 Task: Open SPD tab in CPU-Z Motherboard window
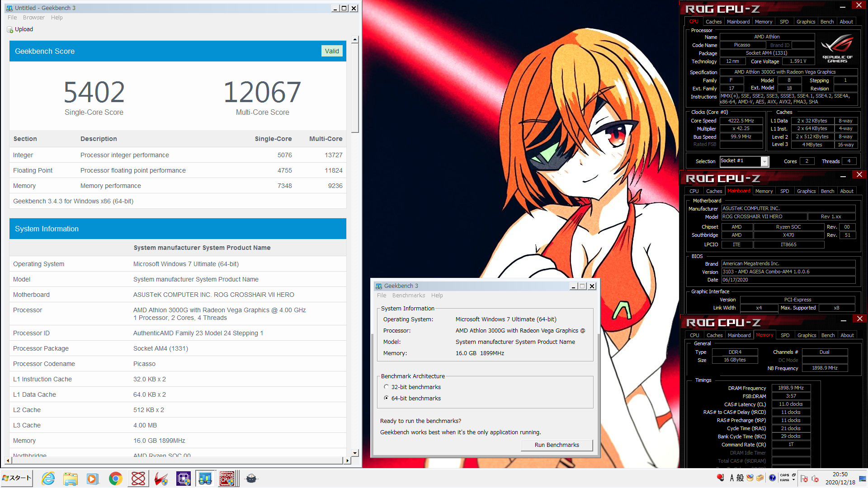785,191
